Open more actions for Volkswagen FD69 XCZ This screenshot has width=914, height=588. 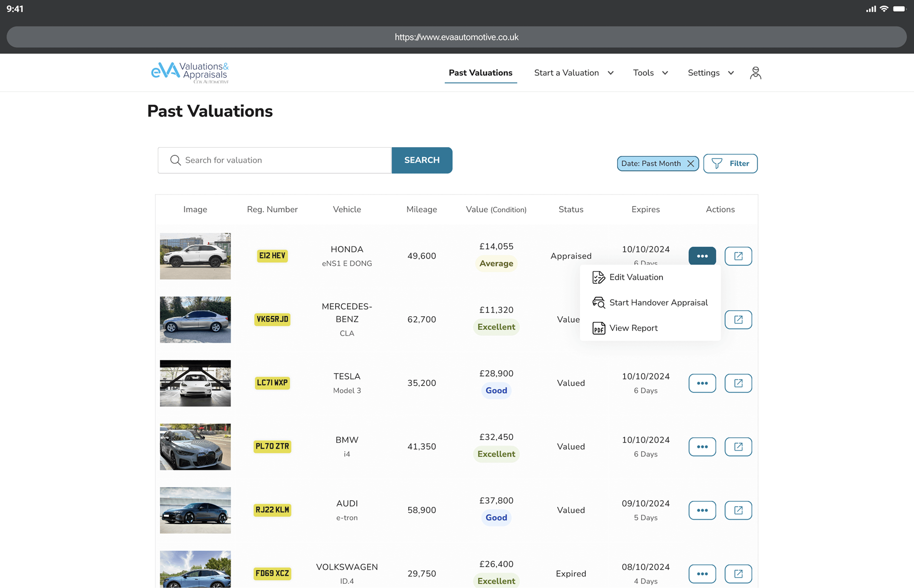702,573
